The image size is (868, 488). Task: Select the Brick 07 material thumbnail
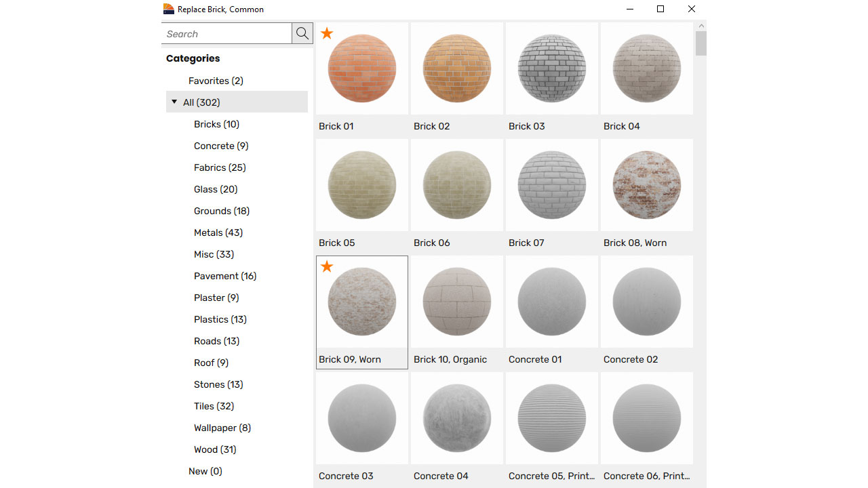pyautogui.click(x=552, y=185)
